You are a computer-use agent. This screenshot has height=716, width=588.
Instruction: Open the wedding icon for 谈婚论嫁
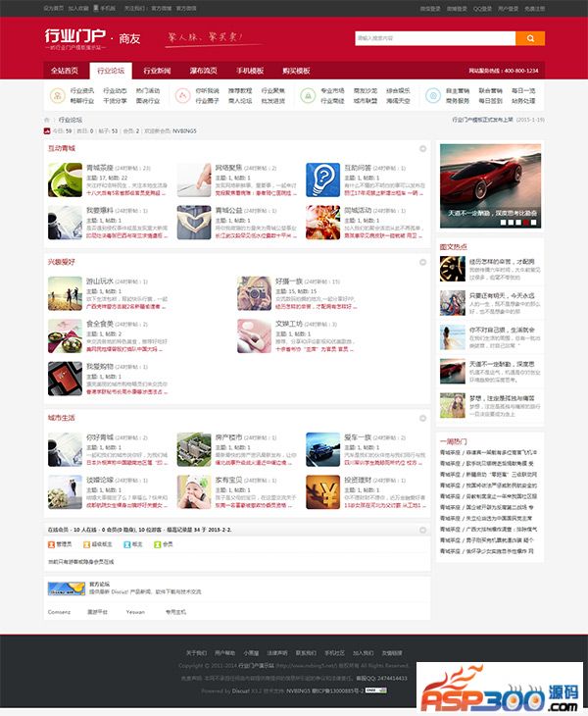coord(65,492)
